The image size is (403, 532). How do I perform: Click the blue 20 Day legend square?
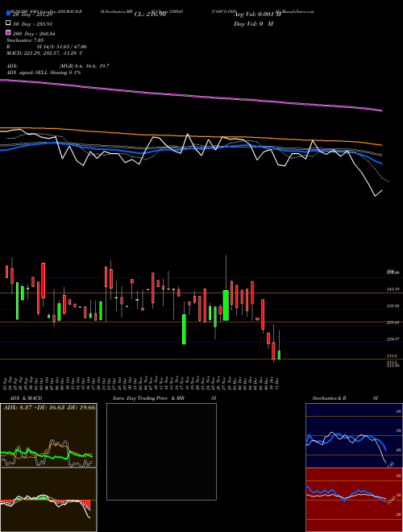[9, 13]
